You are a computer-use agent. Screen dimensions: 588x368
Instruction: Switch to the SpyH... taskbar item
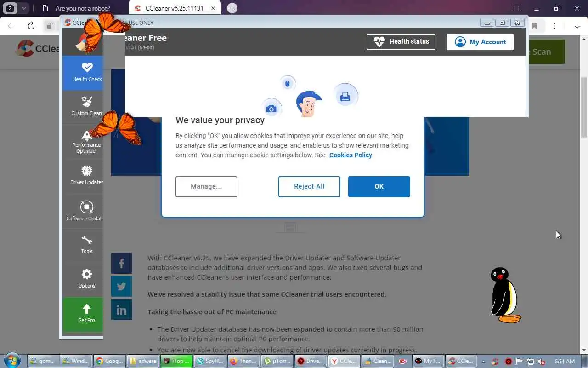tap(209, 361)
